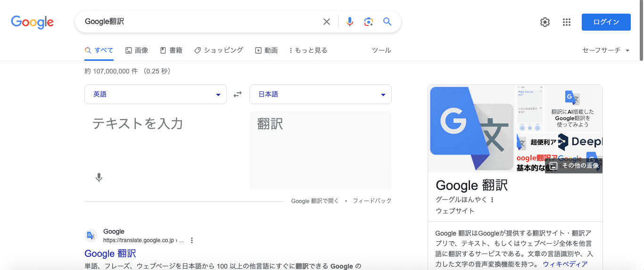Viewport: 644px width, 270px height.
Task: Clear the search box with X icon
Action: pos(326,22)
